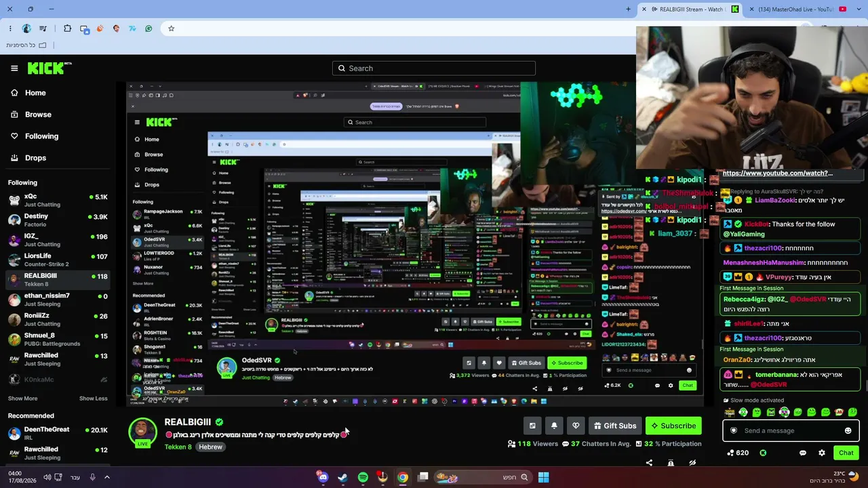Click the Kick Search field
The height and width of the screenshot is (488, 868).
click(434, 68)
